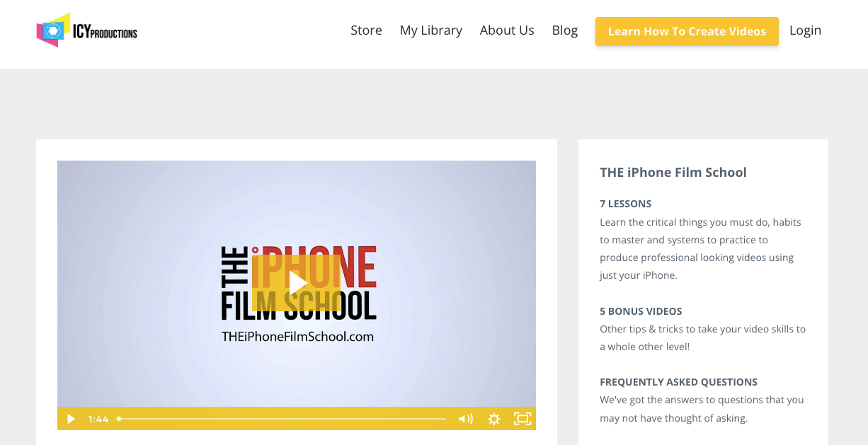Screen dimensions: 868x445
Task: Click the 1:44 video duration display
Action: (98, 419)
